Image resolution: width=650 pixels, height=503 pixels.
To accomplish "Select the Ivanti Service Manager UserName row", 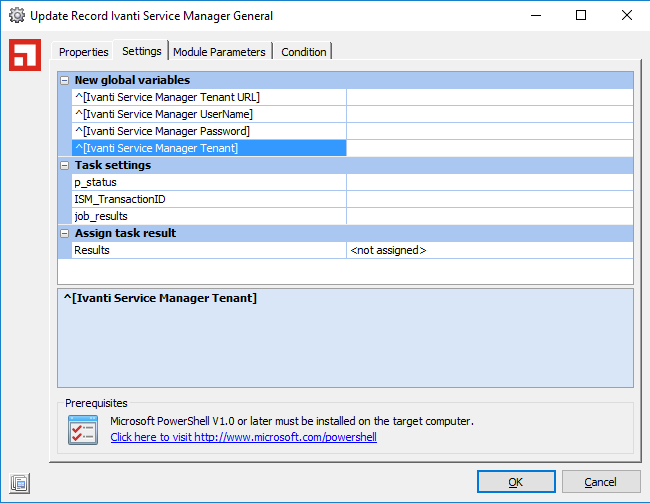I will click(x=209, y=114).
